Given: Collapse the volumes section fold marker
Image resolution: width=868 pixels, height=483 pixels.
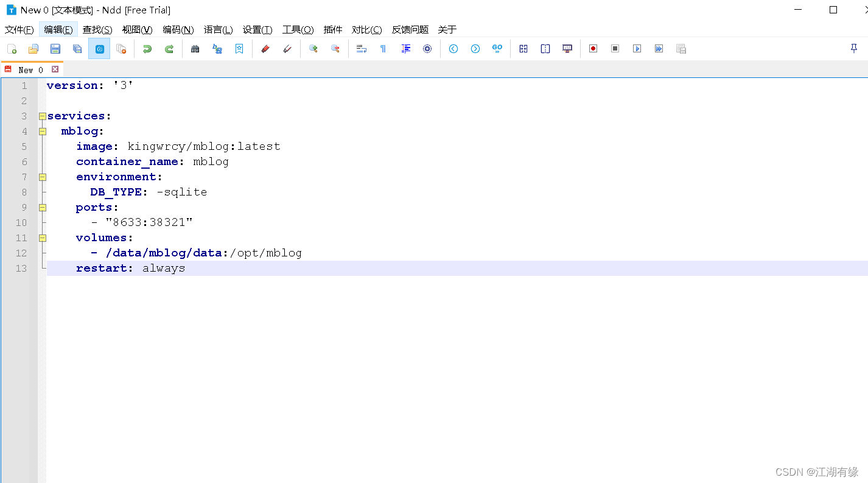Looking at the screenshot, I should coord(41,238).
